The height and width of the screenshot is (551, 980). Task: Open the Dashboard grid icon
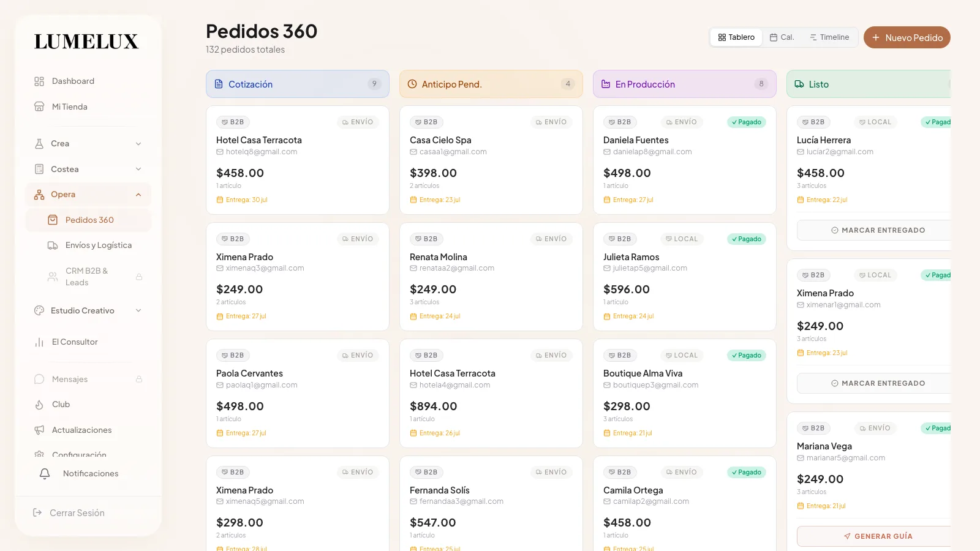[x=39, y=81]
